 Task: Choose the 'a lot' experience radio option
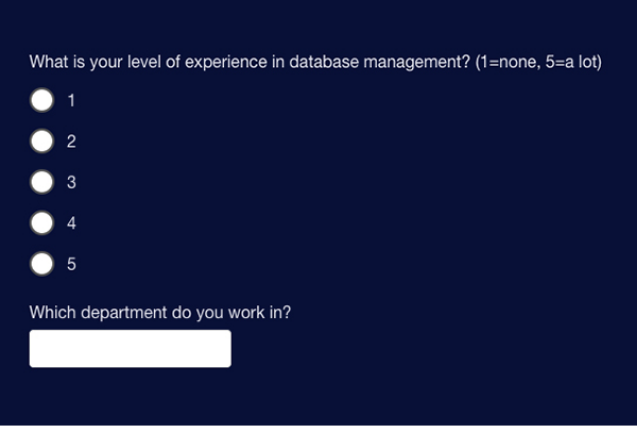(x=42, y=264)
